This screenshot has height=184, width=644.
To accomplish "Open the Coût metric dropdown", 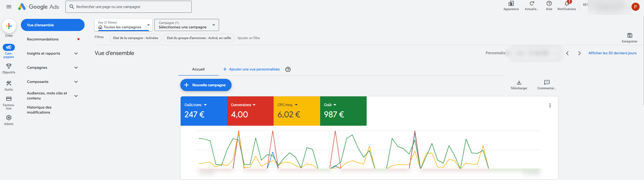I will (x=330, y=105).
